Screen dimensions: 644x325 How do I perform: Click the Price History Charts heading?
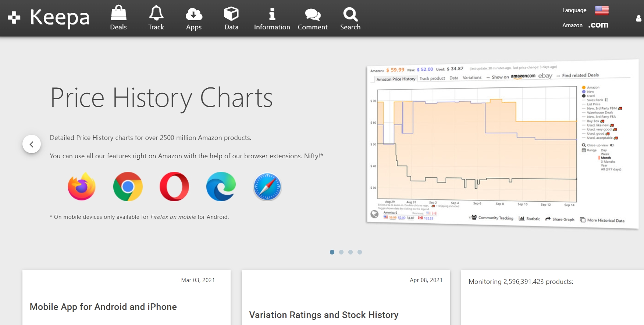pos(161,98)
